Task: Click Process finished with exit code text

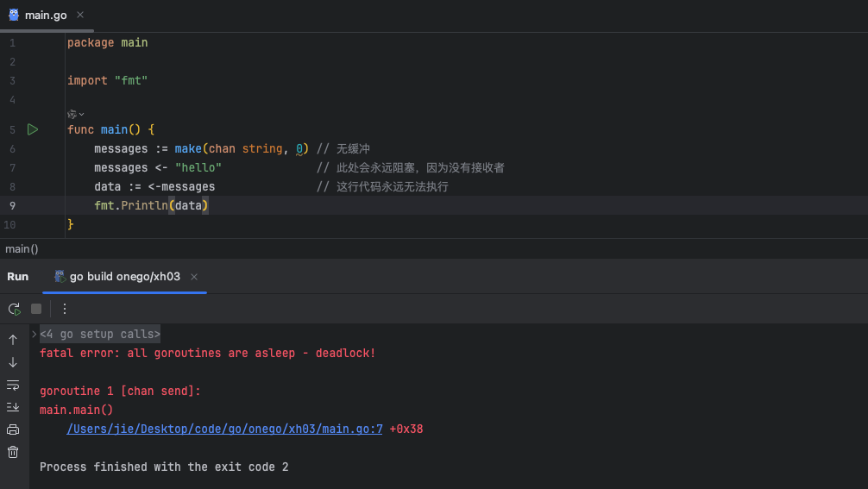Action: 164,467
